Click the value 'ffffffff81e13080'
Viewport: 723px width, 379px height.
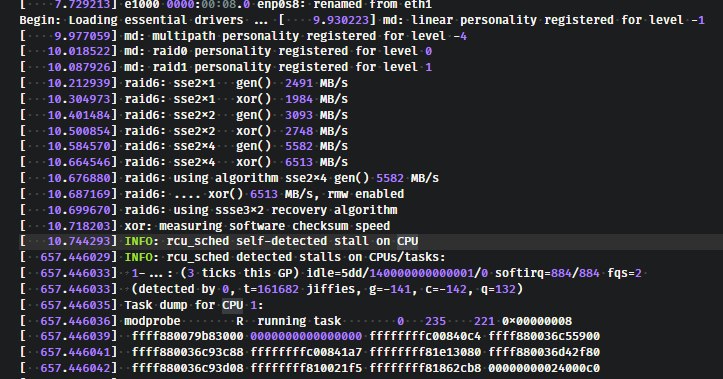coord(425,352)
